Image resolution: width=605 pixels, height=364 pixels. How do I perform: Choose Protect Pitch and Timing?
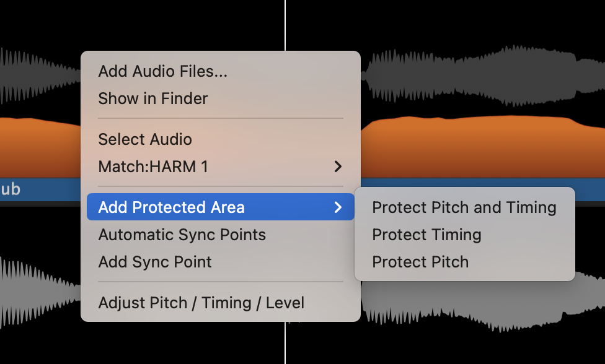[x=464, y=207]
